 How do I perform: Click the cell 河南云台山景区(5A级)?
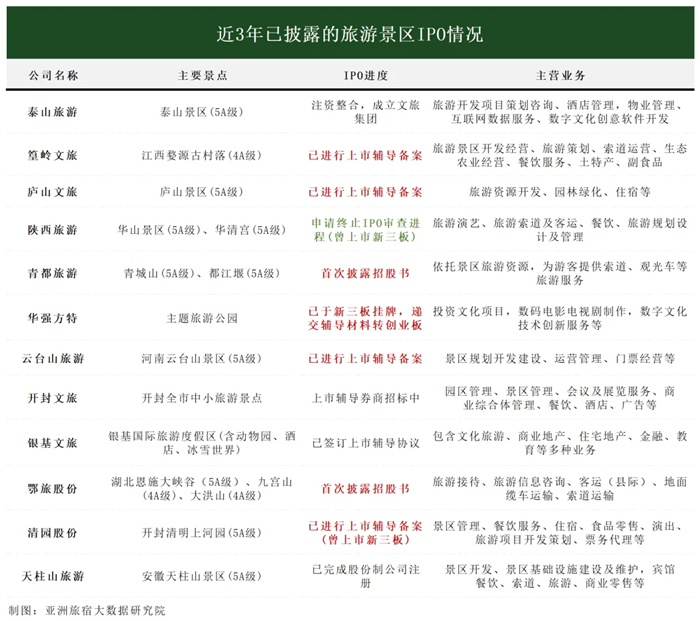(202, 358)
